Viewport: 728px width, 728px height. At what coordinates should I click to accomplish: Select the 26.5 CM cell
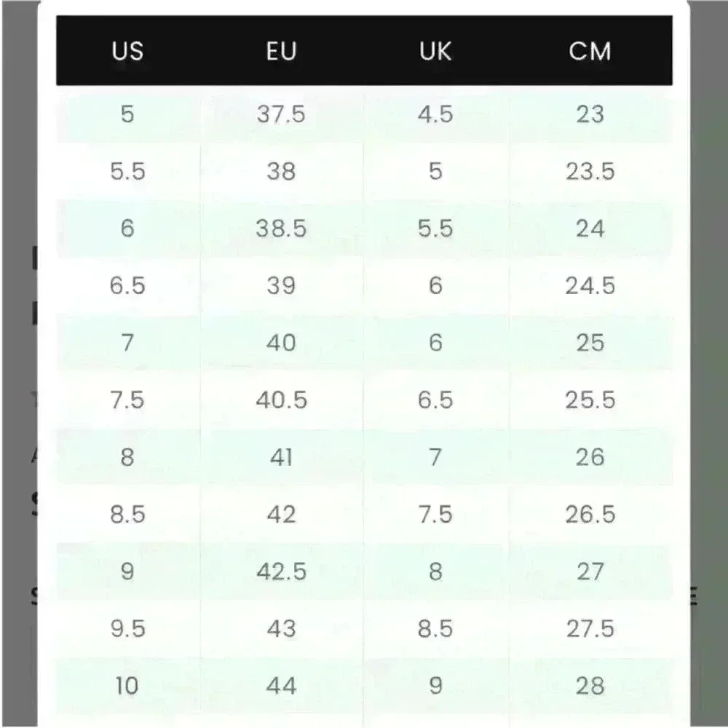coord(590,515)
